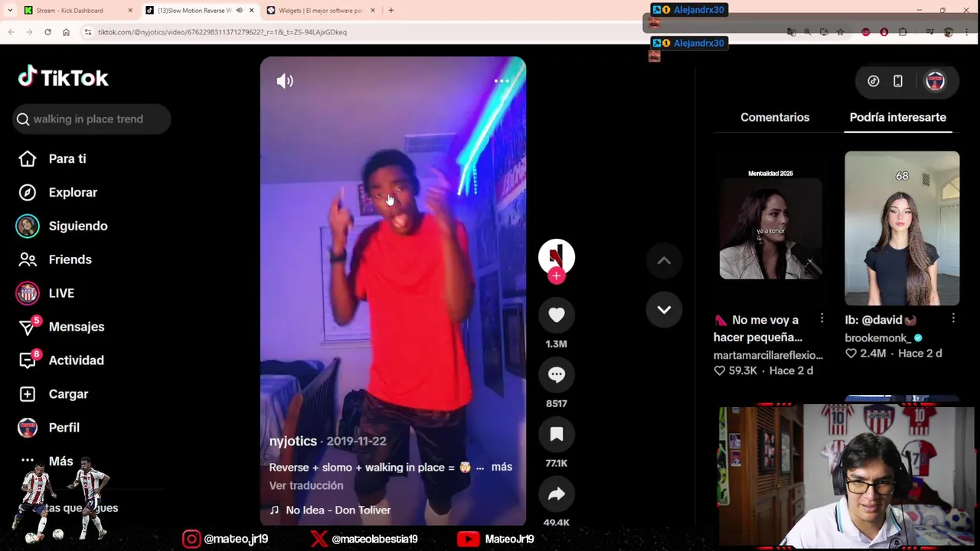Open options for 'Ib: @david' video
This screenshot has width=980, height=551.
coord(953,318)
